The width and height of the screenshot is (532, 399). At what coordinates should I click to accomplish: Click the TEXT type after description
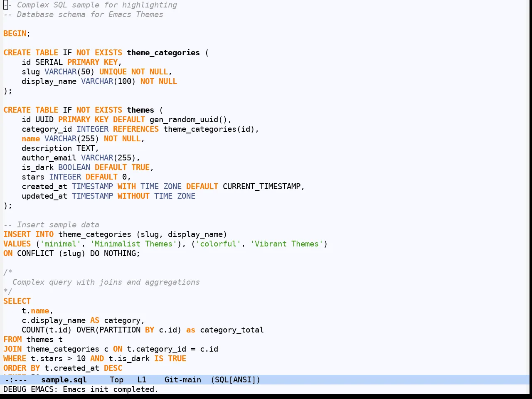coord(86,148)
